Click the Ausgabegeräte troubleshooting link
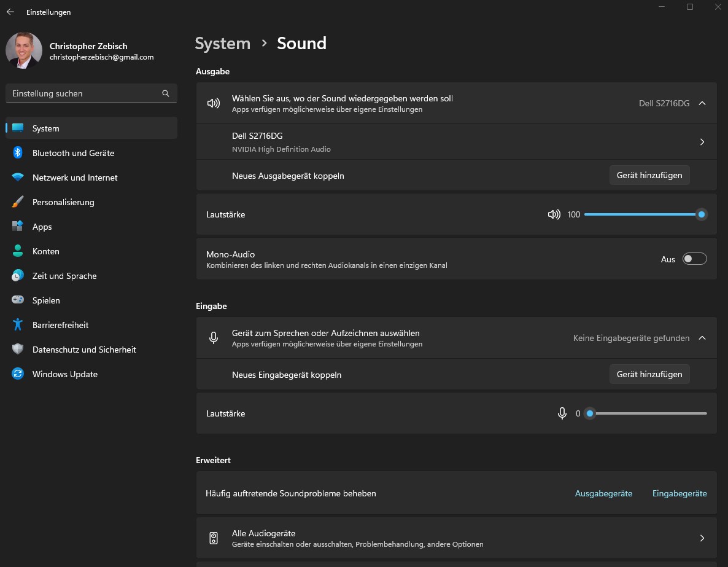Screen dimensions: 728x567 (x=603, y=493)
